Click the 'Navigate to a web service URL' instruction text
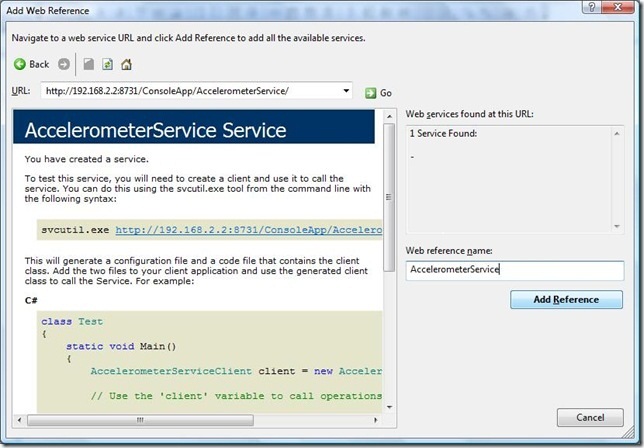644x448 pixels. tap(189, 38)
